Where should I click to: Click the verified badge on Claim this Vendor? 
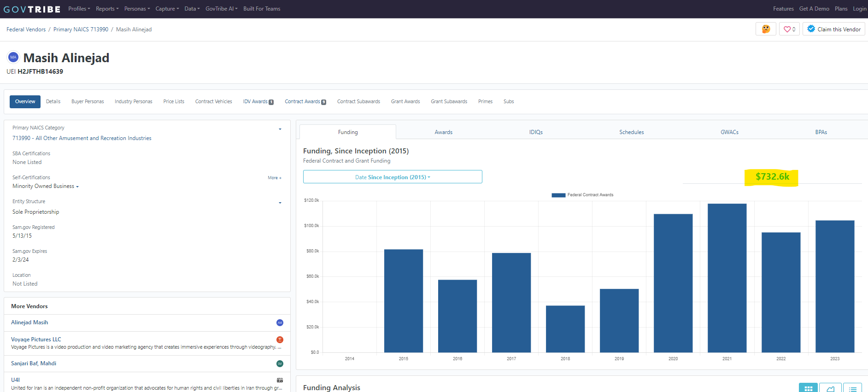pyautogui.click(x=811, y=29)
